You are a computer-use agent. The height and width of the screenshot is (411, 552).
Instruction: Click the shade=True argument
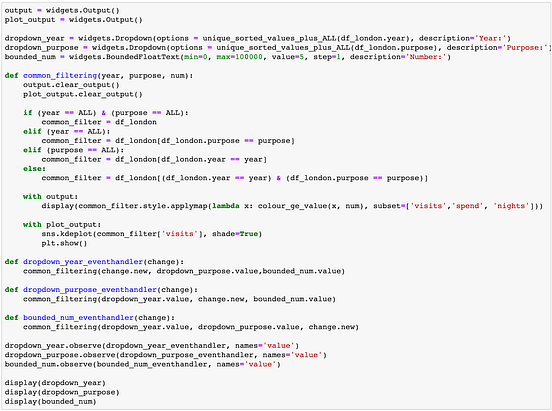tap(235, 234)
